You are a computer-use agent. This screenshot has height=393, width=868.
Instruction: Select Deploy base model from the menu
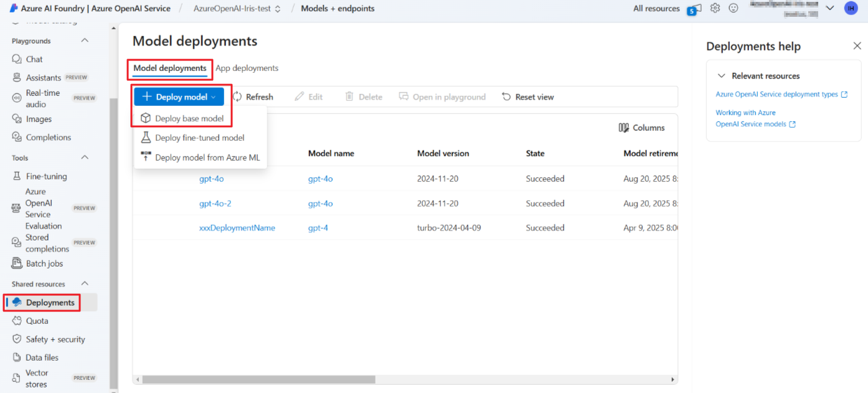coord(188,118)
